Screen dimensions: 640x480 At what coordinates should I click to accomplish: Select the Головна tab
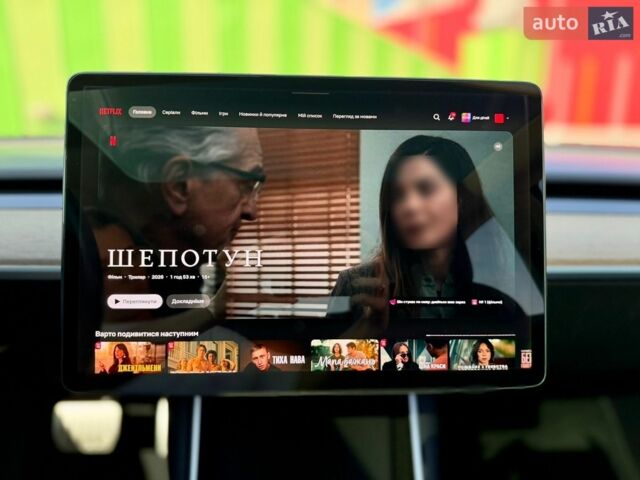click(x=142, y=112)
